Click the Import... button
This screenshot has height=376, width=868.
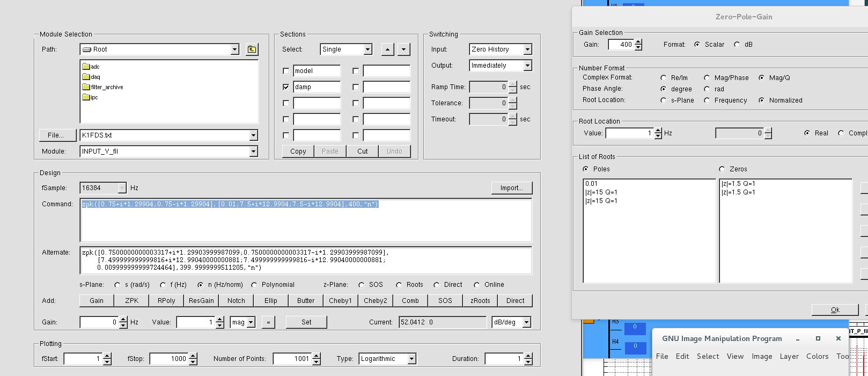tap(512, 188)
